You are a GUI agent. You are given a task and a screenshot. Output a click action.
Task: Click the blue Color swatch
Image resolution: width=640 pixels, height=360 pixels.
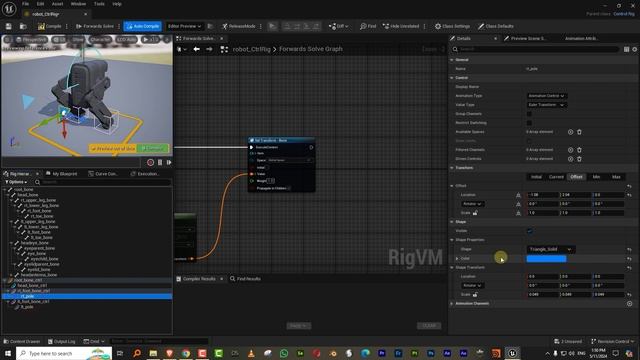[546, 258]
